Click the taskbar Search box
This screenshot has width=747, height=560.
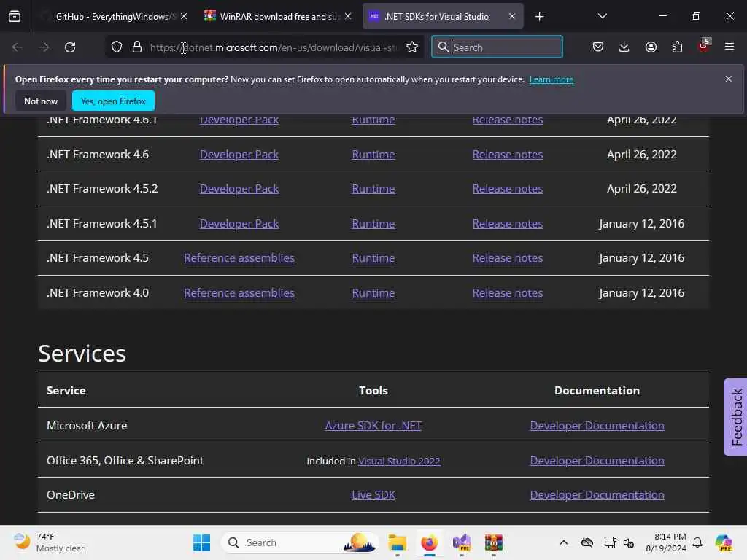[x=300, y=542]
